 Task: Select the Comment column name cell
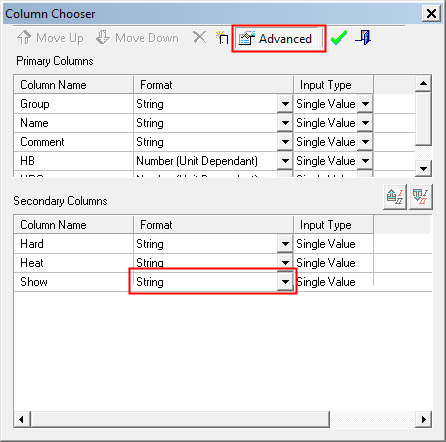click(74, 142)
